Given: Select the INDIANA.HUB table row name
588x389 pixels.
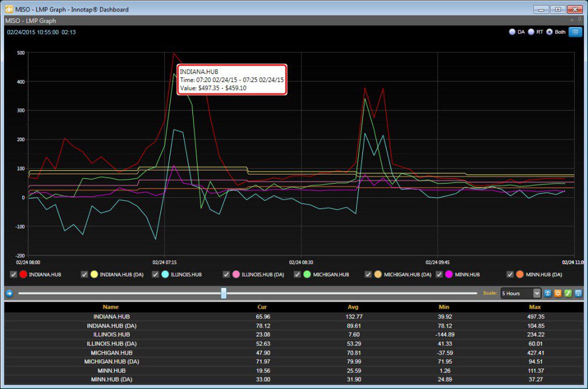Looking at the screenshot, I should (111, 317).
